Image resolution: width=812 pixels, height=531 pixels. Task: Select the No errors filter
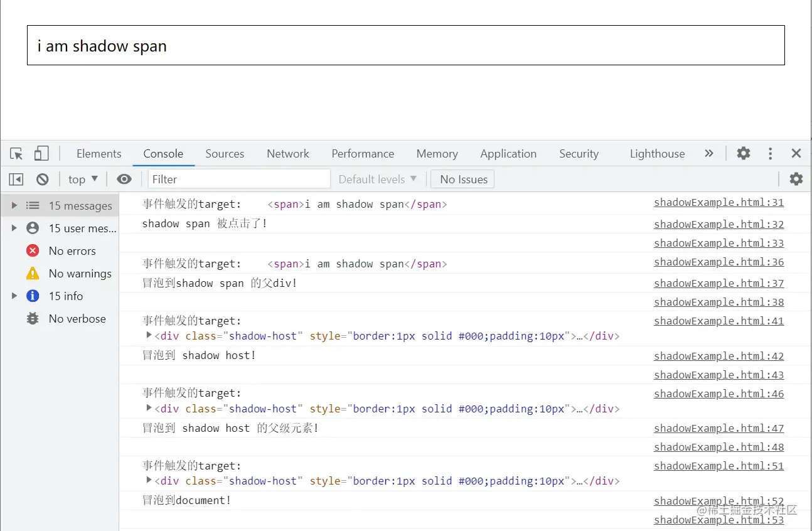click(x=72, y=251)
